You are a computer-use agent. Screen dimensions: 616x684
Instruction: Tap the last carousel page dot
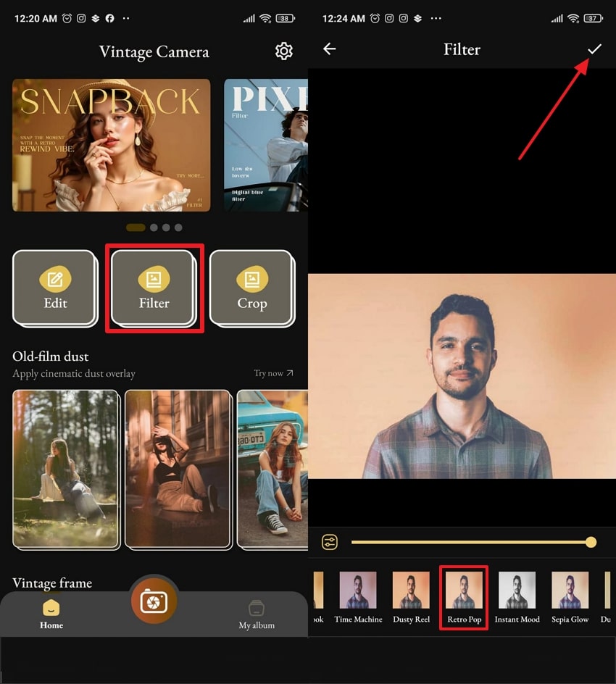(178, 228)
